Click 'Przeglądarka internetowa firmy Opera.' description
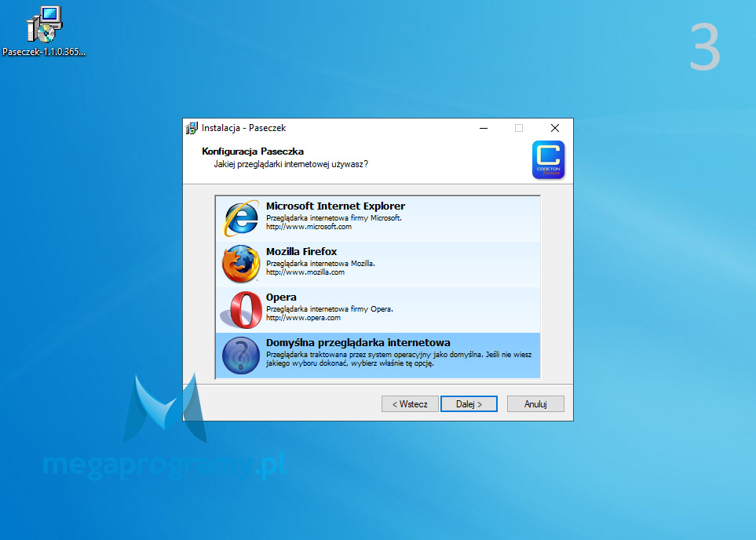The height and width of the screenshot is (540, 756). (x=329, y=309)
